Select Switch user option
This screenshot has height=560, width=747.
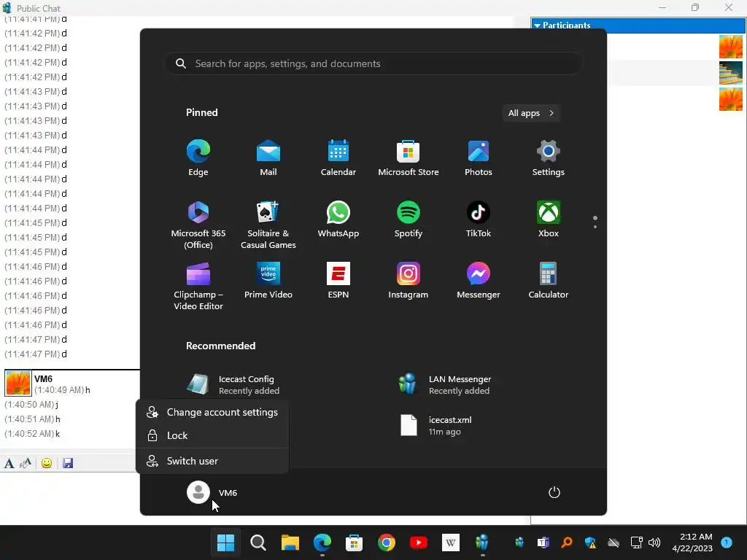212,461
